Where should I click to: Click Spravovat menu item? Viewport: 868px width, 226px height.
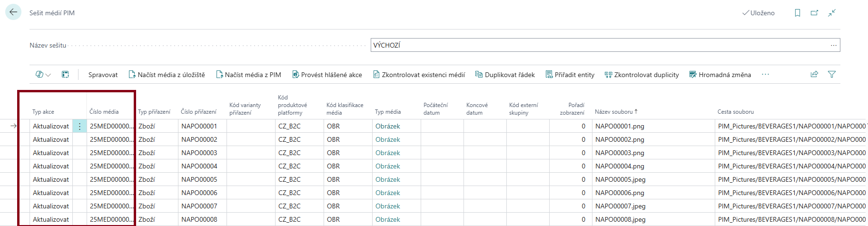[x=103, y=75]
